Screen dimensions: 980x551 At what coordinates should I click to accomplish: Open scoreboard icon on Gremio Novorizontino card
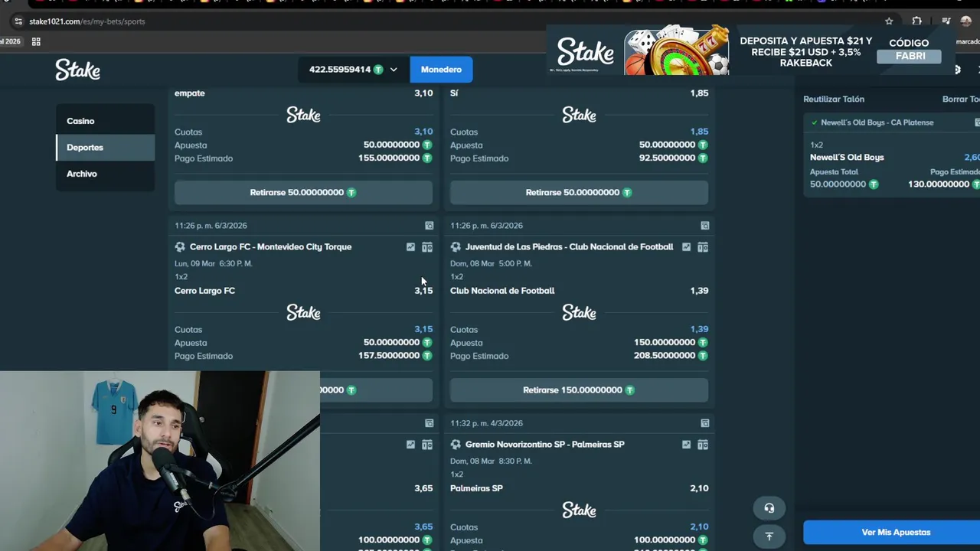[703, 445]
